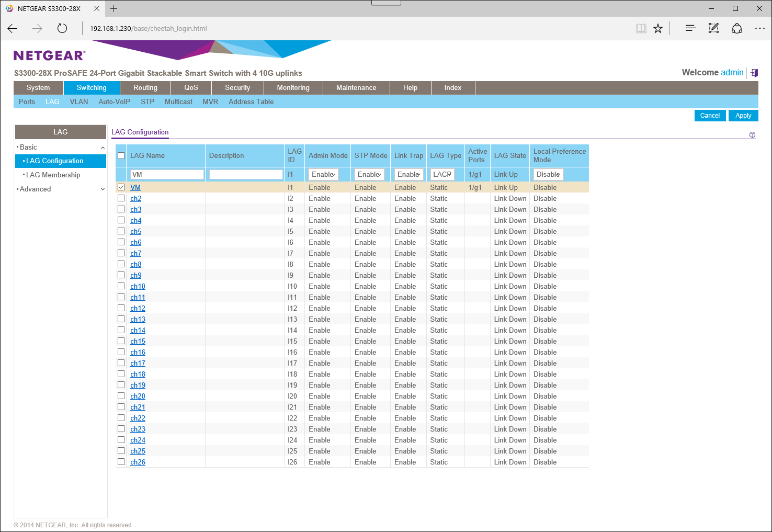Open LAG Membership in the sidebar

53,175
